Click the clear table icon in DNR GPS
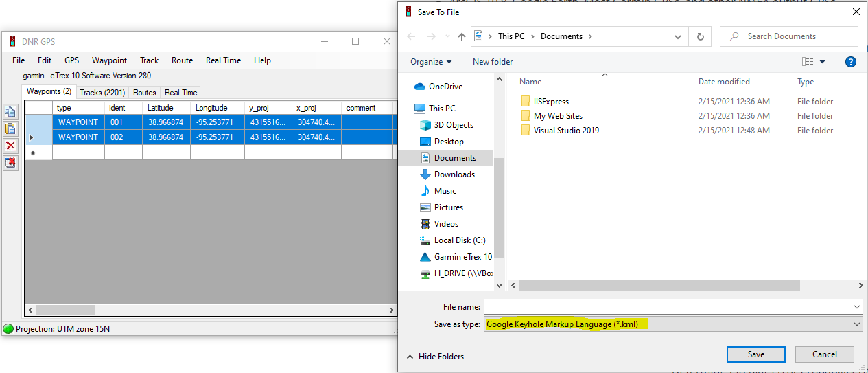Screen dimensions: 868x373 (10, 163)
